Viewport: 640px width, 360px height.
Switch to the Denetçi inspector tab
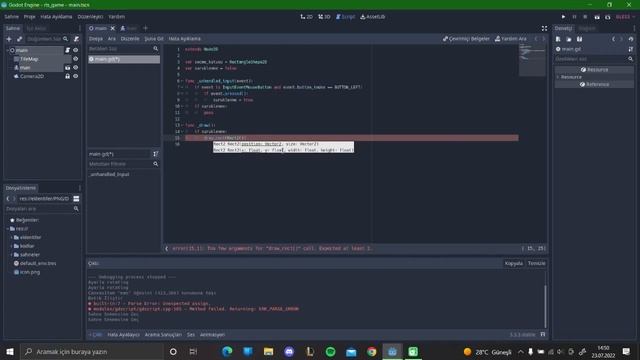click(563, 28)
